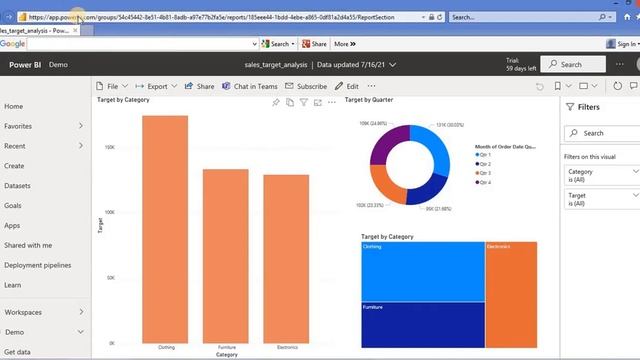
Task: Subscribe to the report
Action: click(306, 86)
